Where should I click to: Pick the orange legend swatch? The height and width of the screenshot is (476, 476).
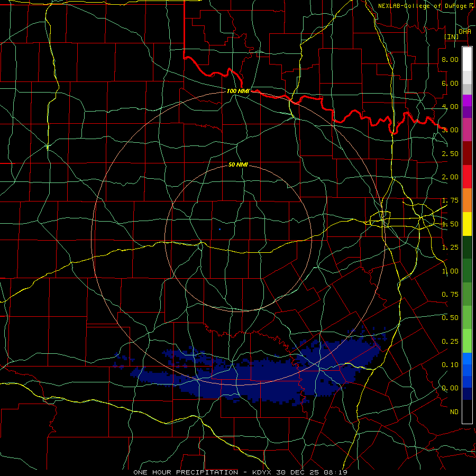tap(467, 200)
